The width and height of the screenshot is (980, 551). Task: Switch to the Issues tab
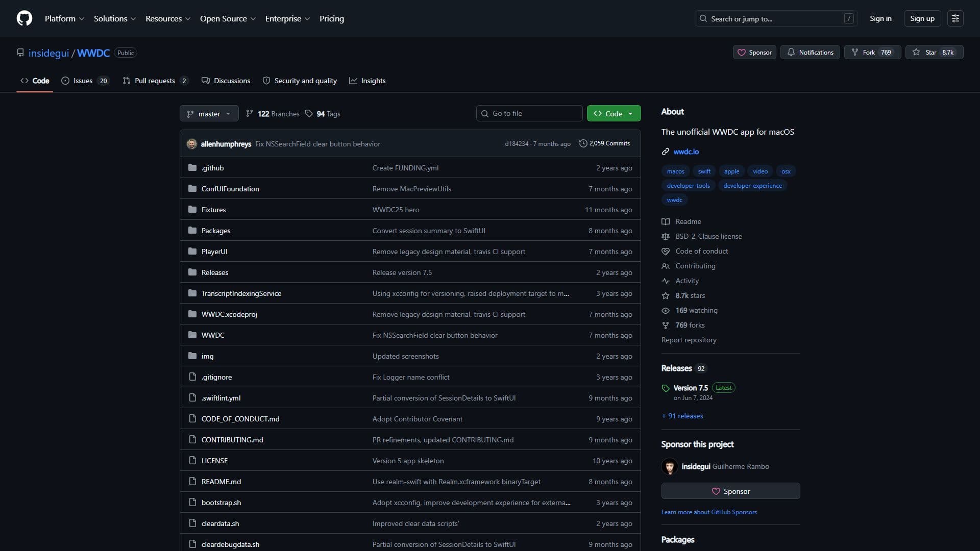click(85, 81)
